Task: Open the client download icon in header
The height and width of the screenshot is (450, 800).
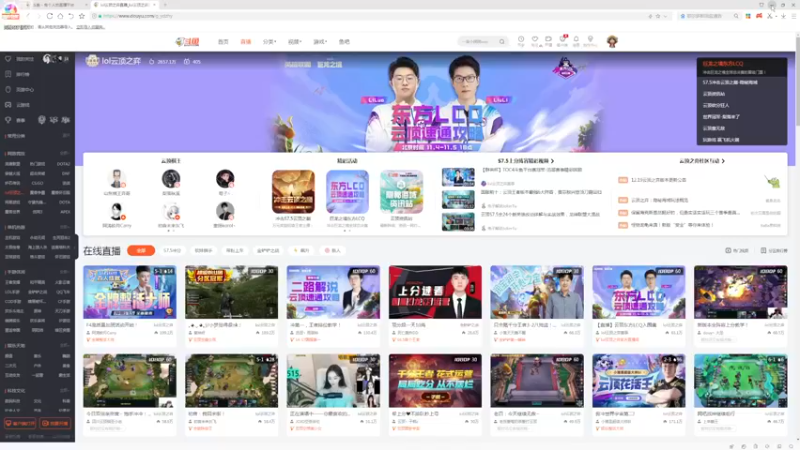Action: tap(590, 40)
